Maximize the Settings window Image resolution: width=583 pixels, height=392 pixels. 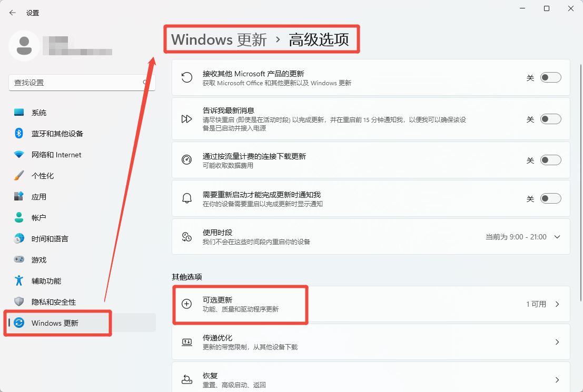coord(547,8)
